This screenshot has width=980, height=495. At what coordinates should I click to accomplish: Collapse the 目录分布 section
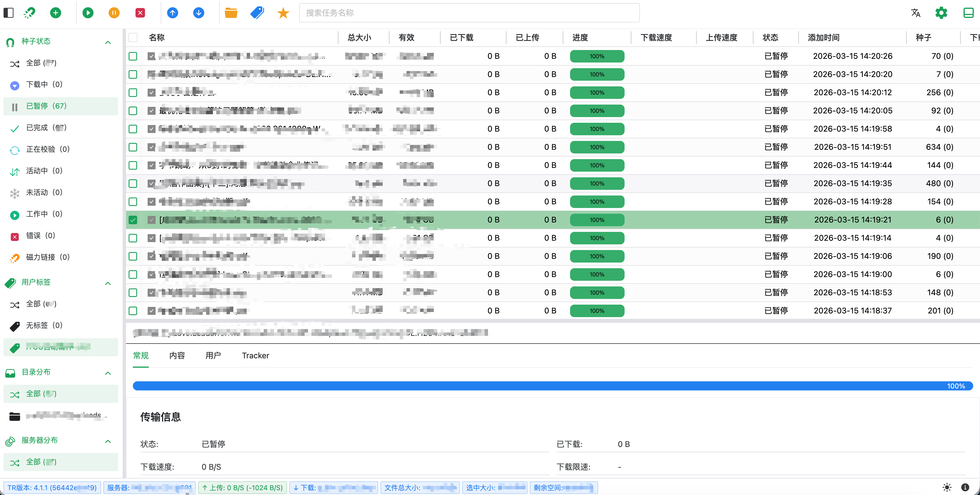click(108, 373)
